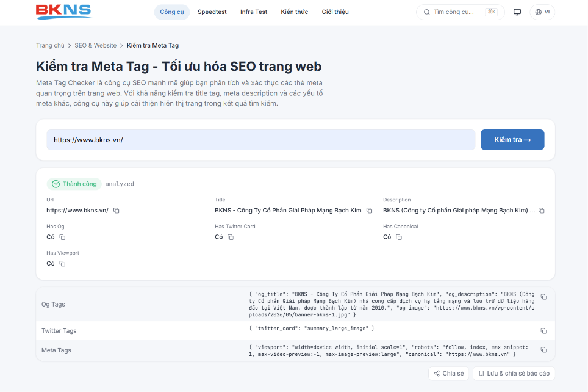
Task: Click the Kiểm tra Meta Tag breadcrumb
Action: coord(152,45)
